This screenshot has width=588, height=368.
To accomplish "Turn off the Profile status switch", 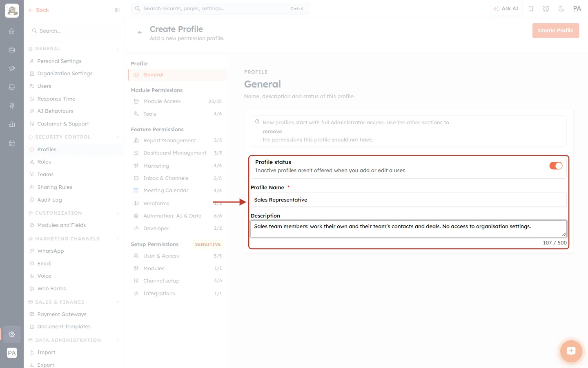I will 556,166.
